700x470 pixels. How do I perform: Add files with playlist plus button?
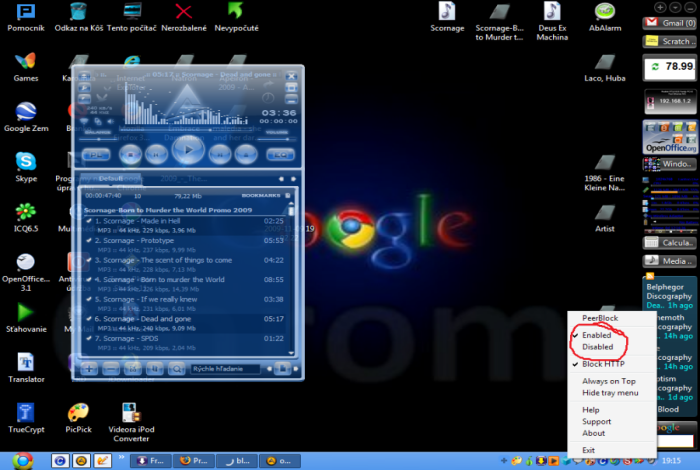89,369
